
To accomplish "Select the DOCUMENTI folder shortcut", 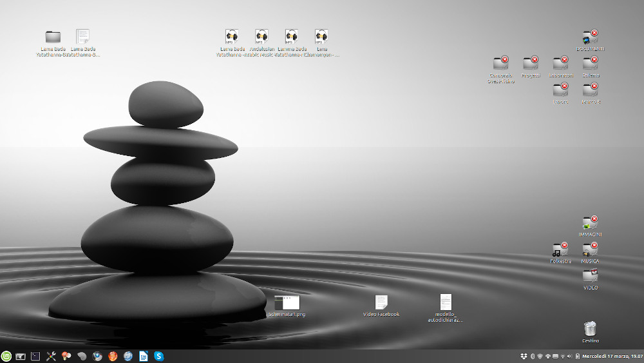I will coord(590,37).
